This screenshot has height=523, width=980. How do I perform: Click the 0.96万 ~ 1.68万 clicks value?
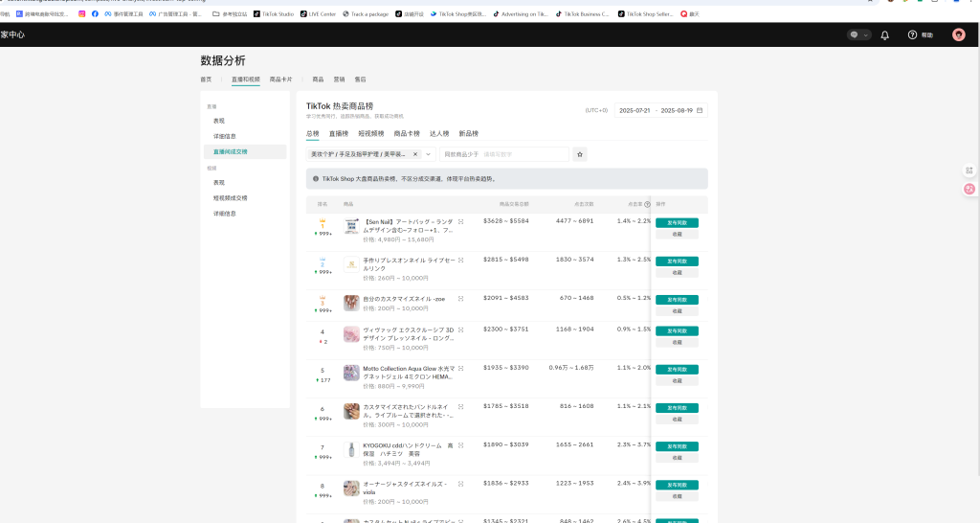click(x=571, y=368)
